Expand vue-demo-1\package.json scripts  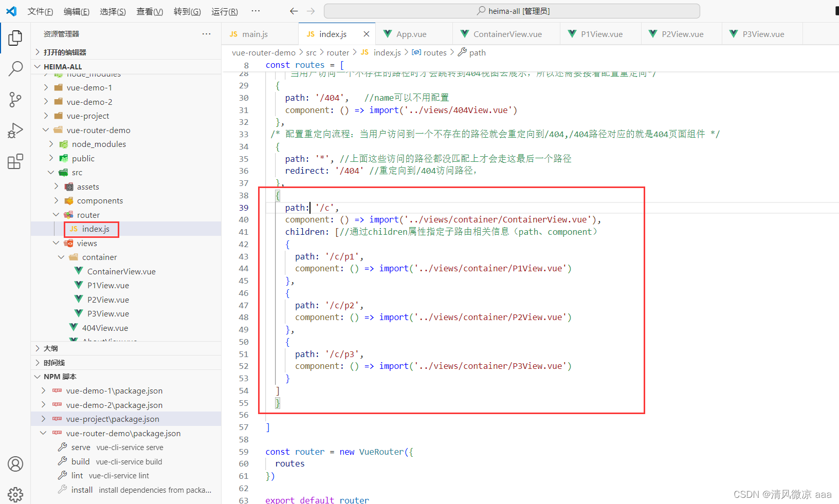click(x=43, y=390)
